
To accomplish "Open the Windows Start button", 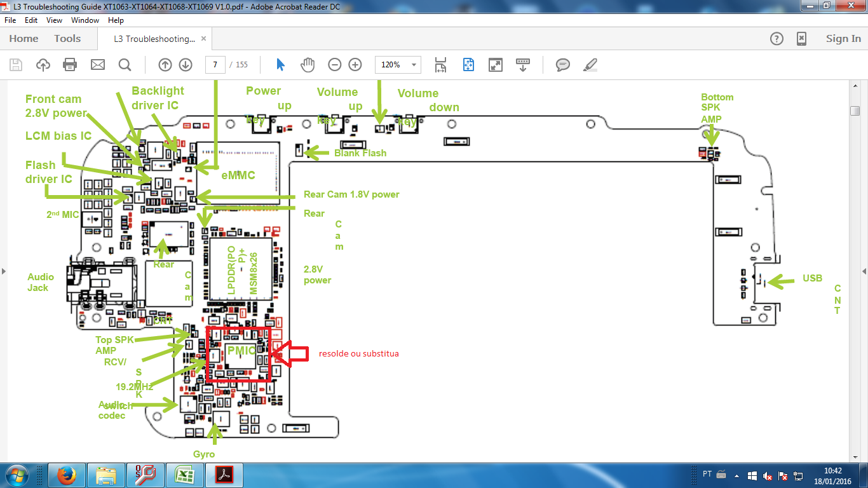I will pos(17,475).
